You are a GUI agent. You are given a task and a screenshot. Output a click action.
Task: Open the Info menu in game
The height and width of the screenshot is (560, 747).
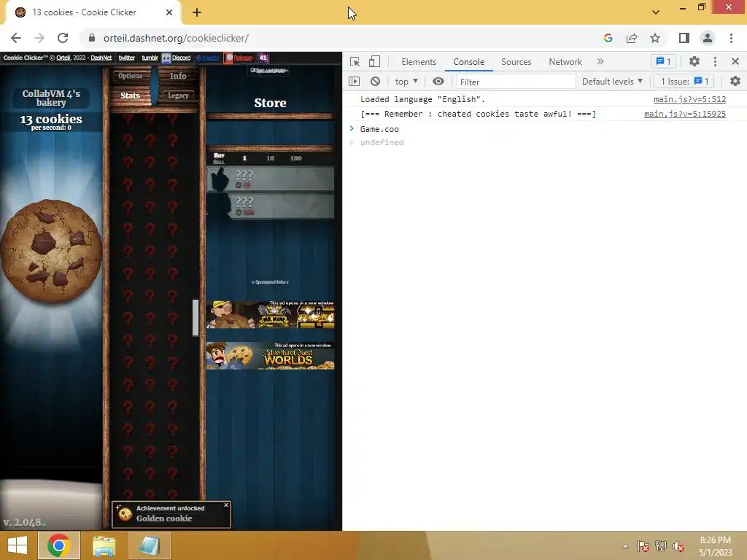tap(178, 76)
